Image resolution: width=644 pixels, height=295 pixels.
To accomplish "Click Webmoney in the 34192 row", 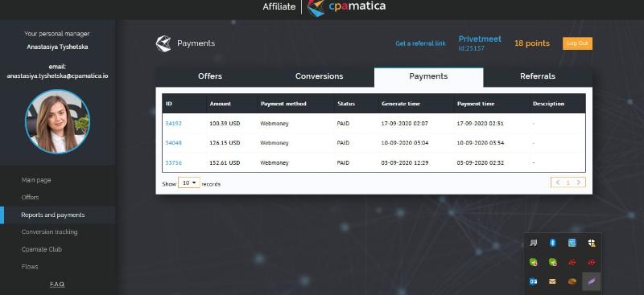I will (275, 124).
